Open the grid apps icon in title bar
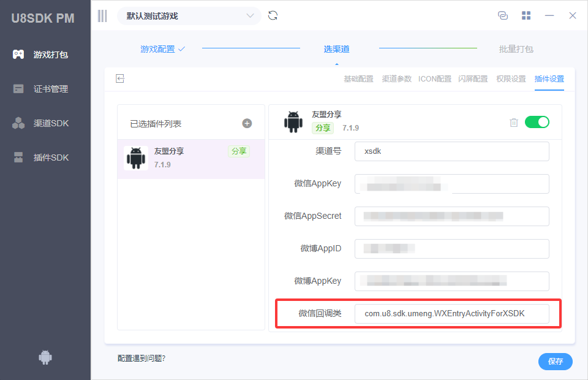Viewport: 588px width, 380px height. click(526, 16)
